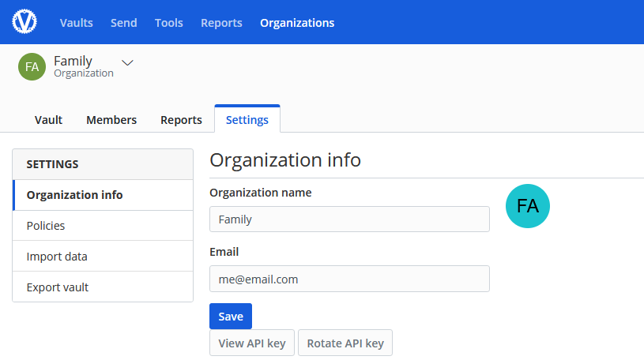Click the Vaultwarden logo icon
The width and height of the screenshot is (644, 360).
tap(24, 21)
